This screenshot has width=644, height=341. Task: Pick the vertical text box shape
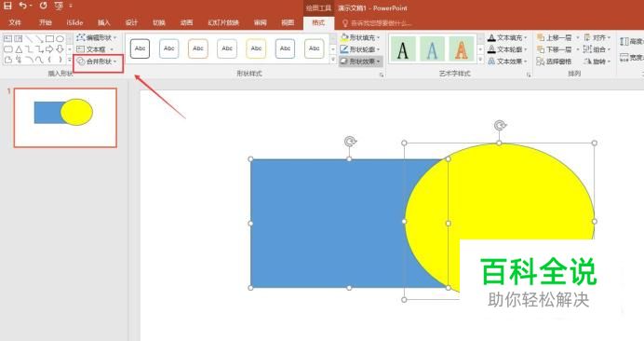point(18,39)
